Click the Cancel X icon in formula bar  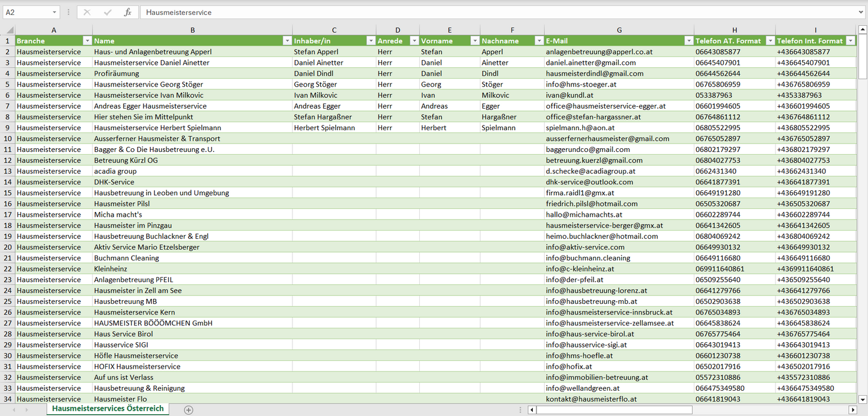87,12
